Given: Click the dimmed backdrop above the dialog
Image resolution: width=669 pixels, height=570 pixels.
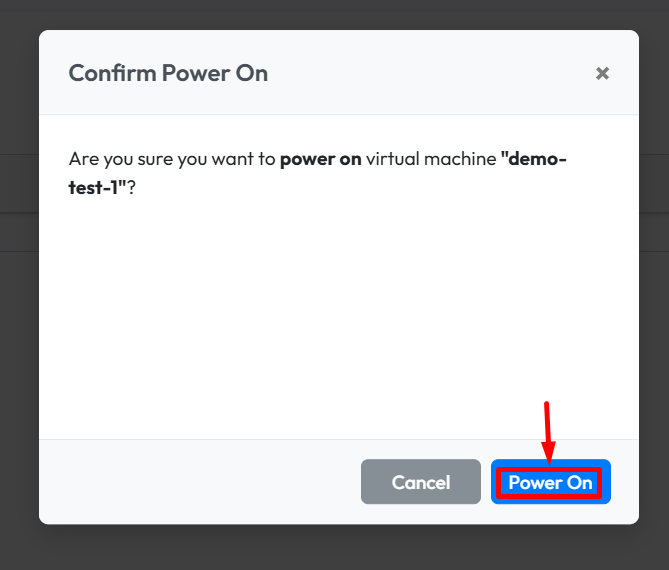Looking at the screenshot, I should click(334, 14).
